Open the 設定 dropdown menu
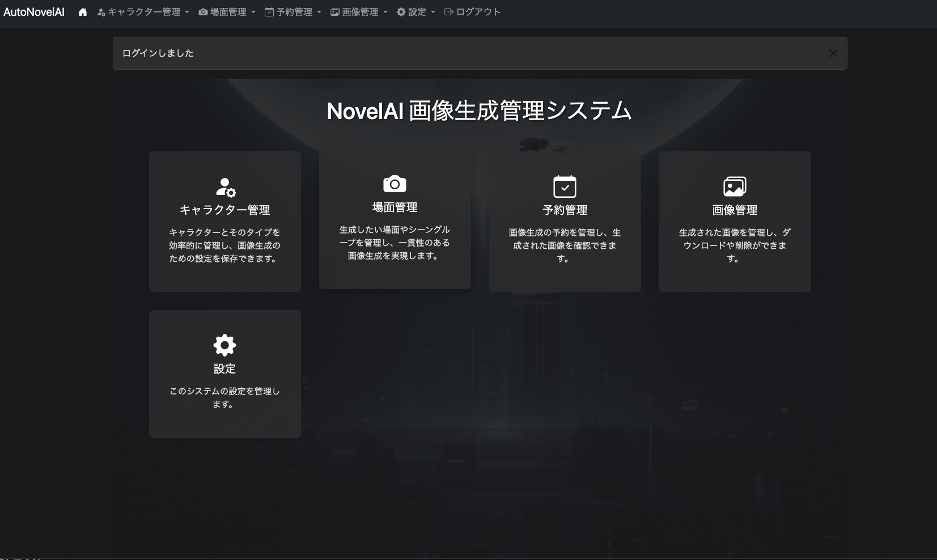The height and width of the screenshot is (560, 937). point(415,11)
